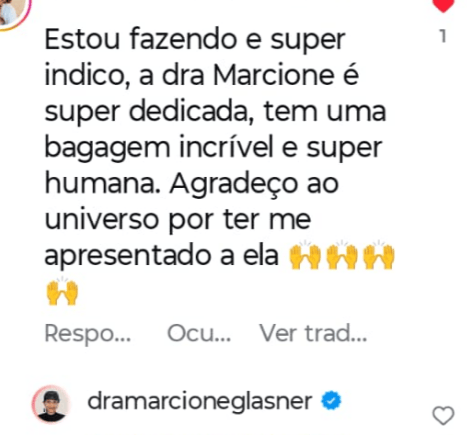Screen dimensions: 467x435
Task: Open the dramarcioneglasner username link
Action: click(200, 401)
